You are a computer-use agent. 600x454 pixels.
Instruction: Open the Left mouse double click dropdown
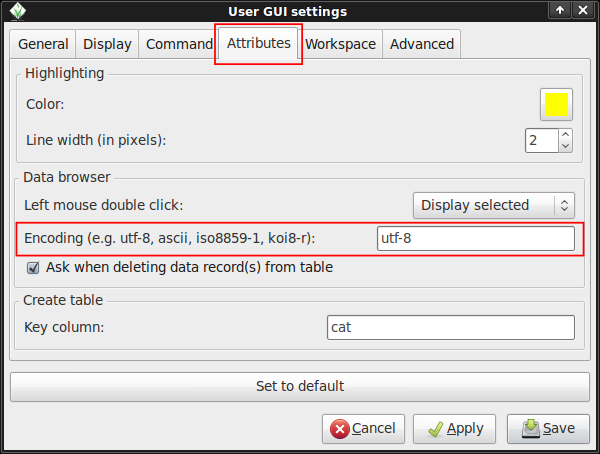click(494, 205)
